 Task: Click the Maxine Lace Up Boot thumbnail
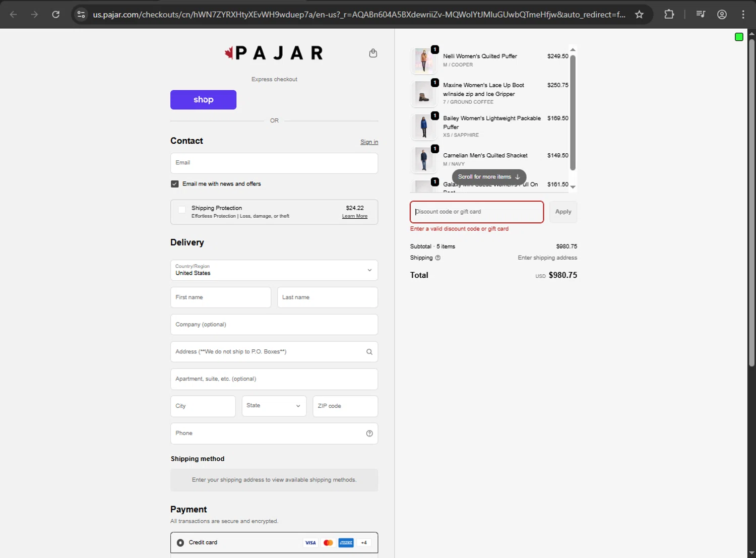click(424, 94)
